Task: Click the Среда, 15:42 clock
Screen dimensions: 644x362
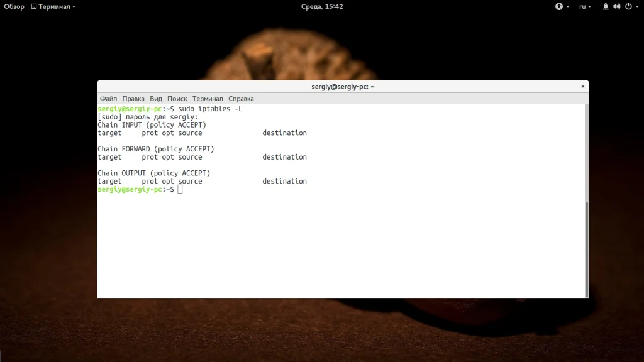Action: coord(322,6)
